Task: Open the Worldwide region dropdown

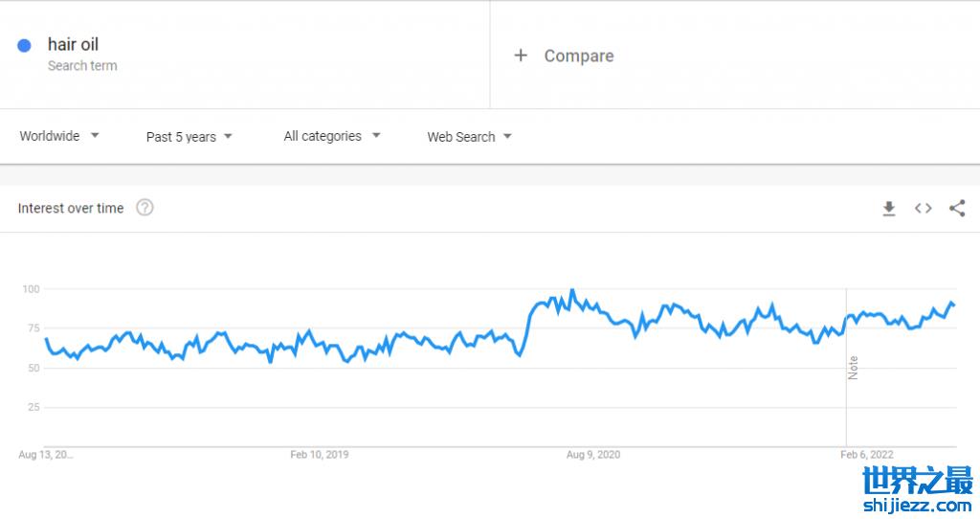Action: 59,136
